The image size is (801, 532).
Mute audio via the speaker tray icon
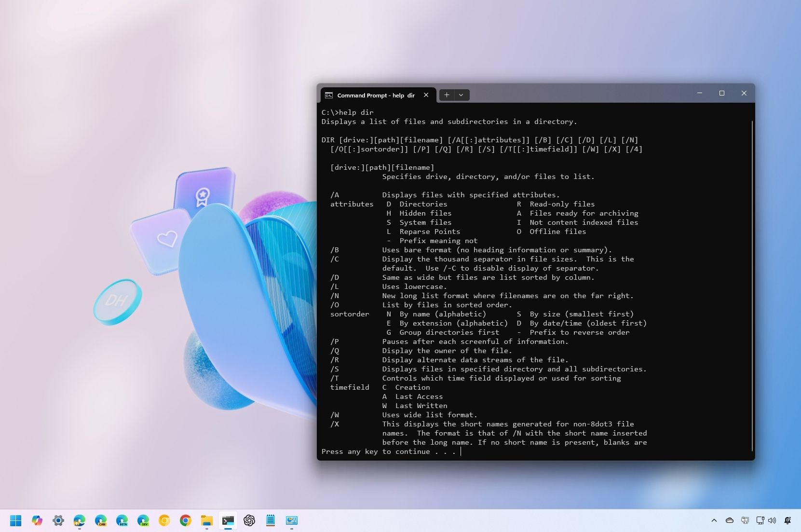(772, 520)
